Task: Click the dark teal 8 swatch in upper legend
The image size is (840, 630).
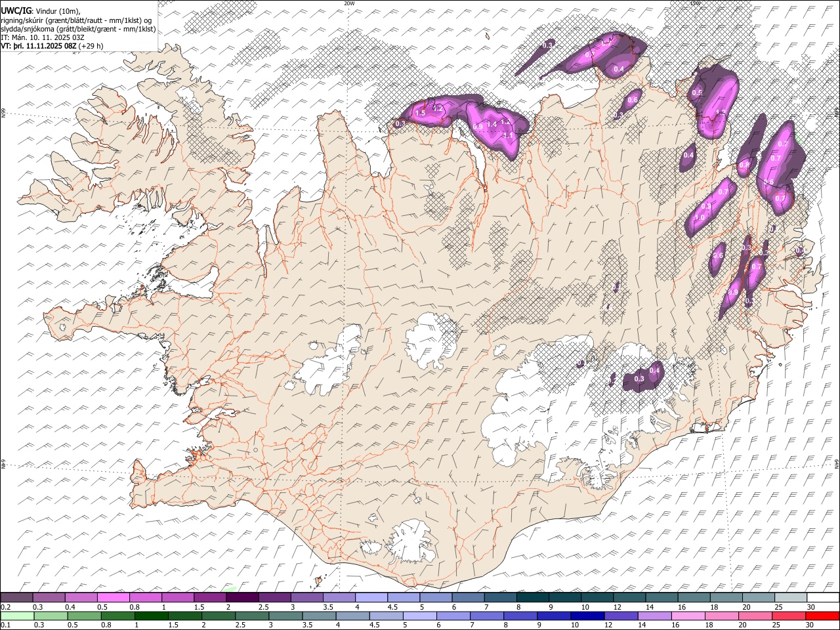Action: tap(533, 598)
